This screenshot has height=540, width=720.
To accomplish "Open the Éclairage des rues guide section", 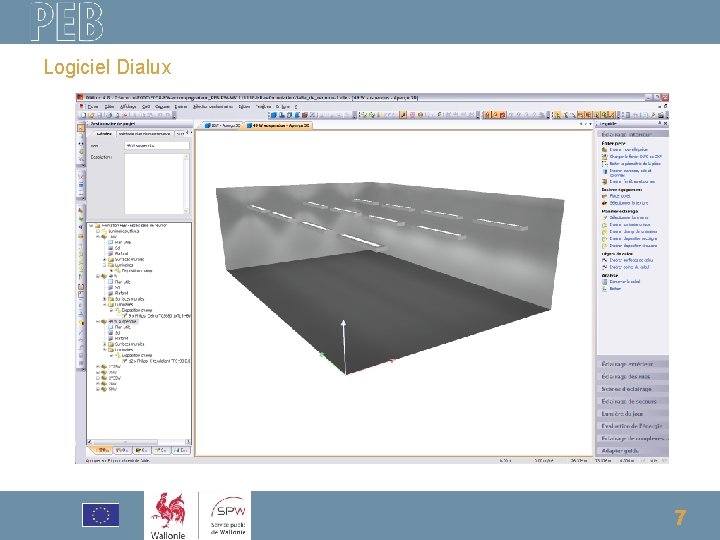I will click(x=632, y=377).
